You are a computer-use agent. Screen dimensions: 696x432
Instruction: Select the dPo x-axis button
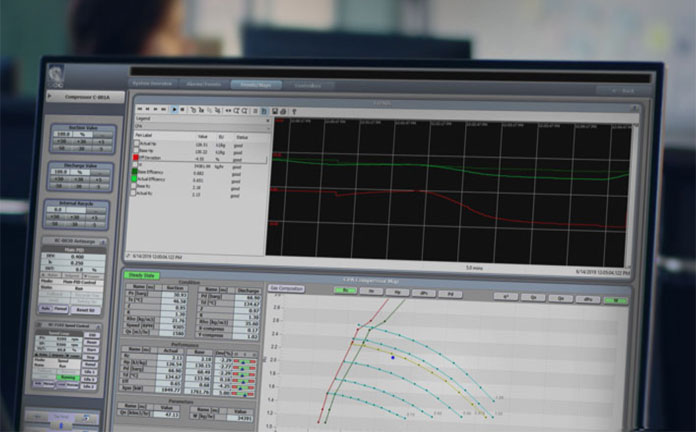pyautogui.click(x=588, y=300)
